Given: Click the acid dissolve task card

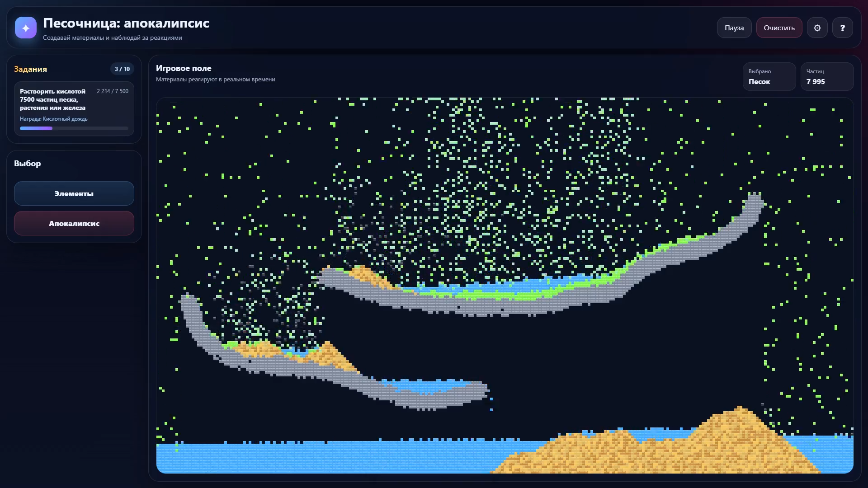Looking at the screenshot, I should 74,108.
